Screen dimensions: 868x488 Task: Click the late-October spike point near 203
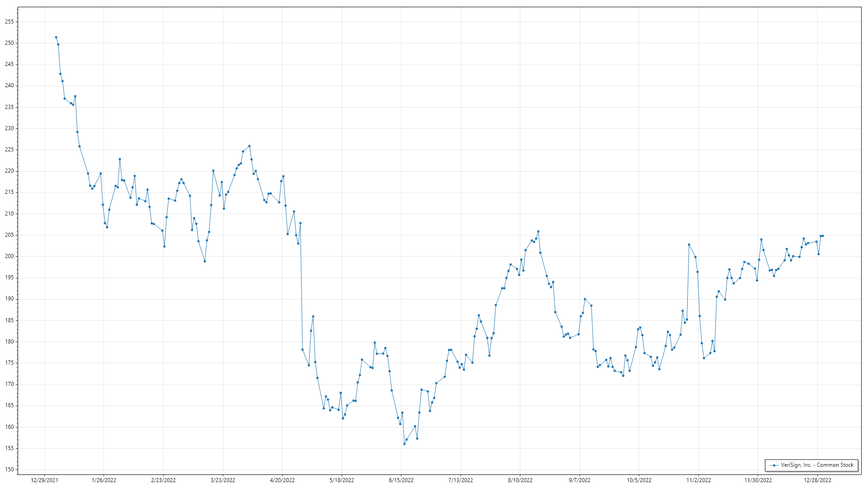689,245
